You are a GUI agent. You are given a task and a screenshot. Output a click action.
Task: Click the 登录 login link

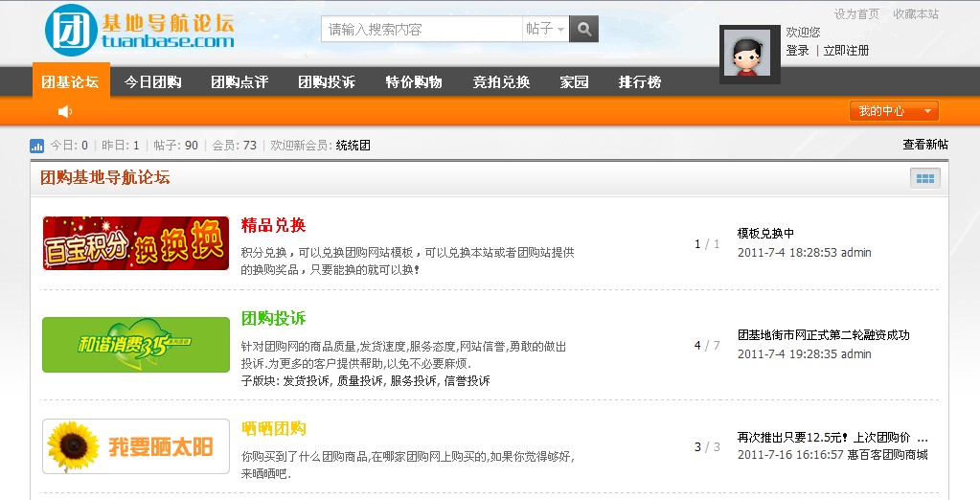(x=797, y=51)
